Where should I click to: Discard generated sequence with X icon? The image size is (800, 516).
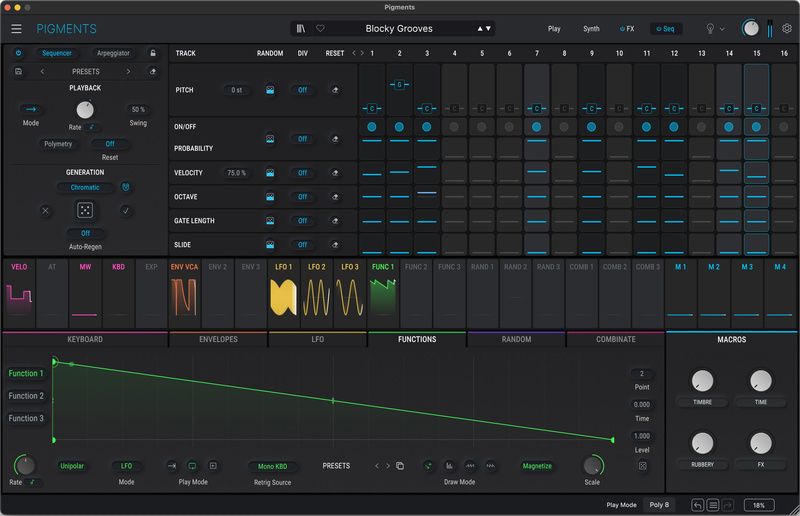coord(45,210)
